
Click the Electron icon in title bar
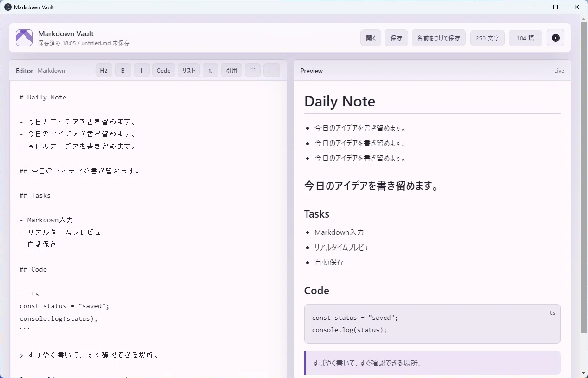click(8, 7)
